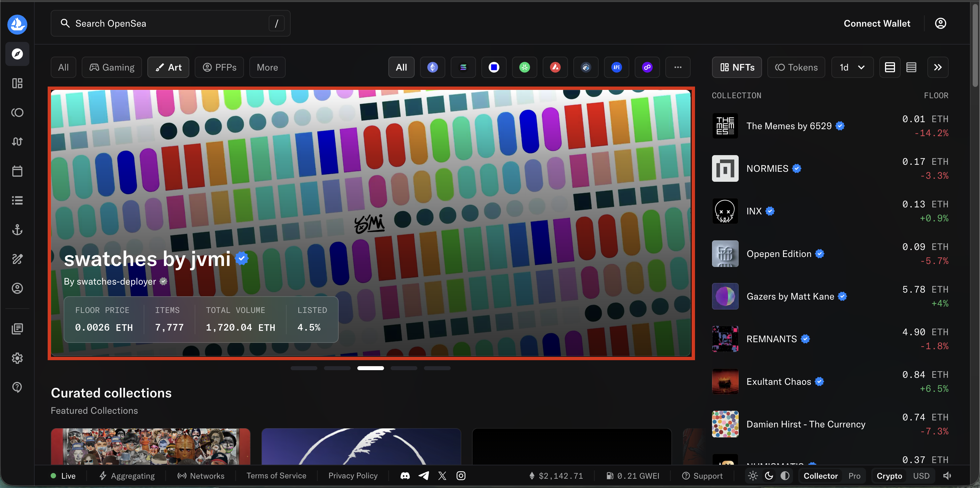Open the More category filter

click(x=267, y=67)
